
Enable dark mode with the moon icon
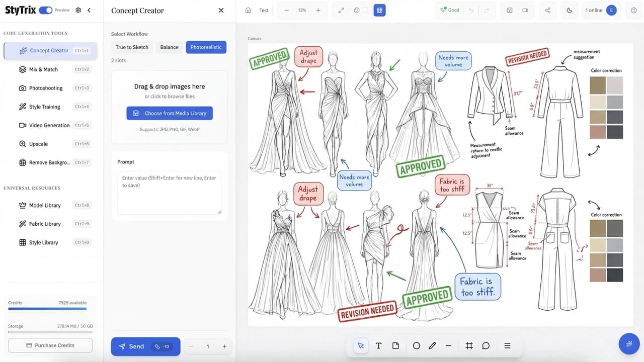tap(569, 10)
